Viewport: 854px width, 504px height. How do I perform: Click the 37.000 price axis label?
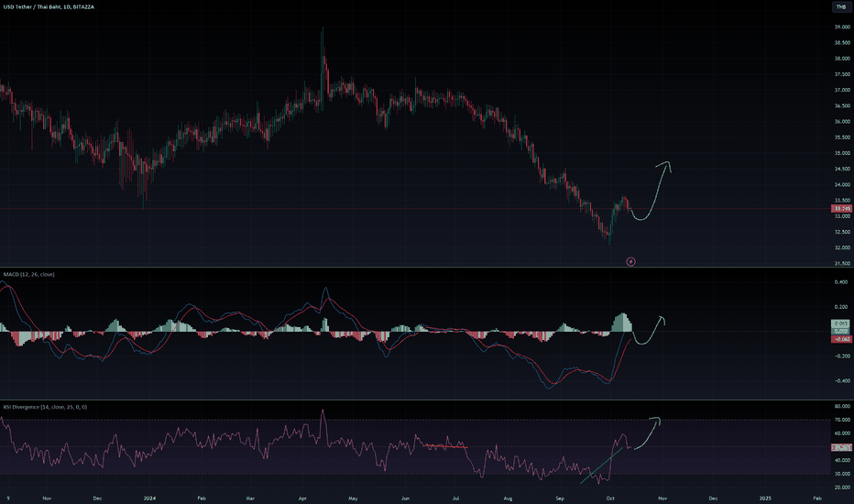coord(842,90)
